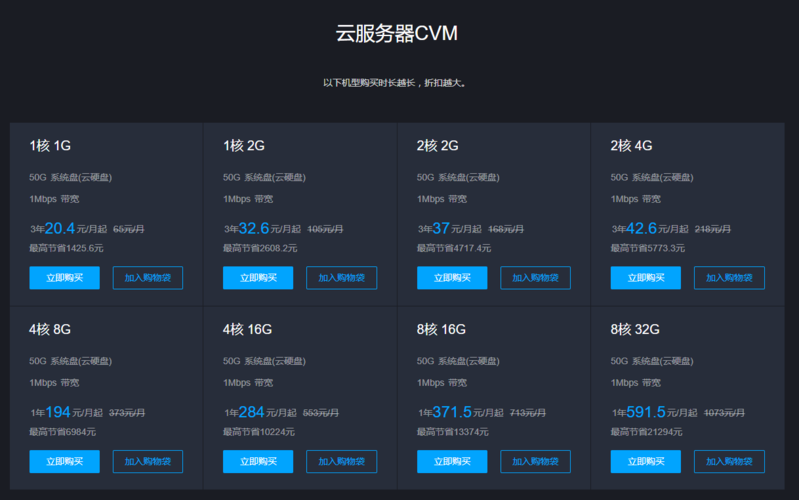Click the 1核 2G card title
This screenshot has height=500, width=799.
(244, 146)
